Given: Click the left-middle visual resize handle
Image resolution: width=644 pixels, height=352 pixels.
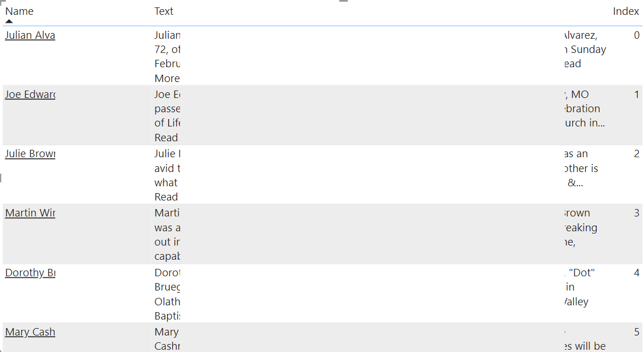Looking at the screenshot, I should (1, 178).
